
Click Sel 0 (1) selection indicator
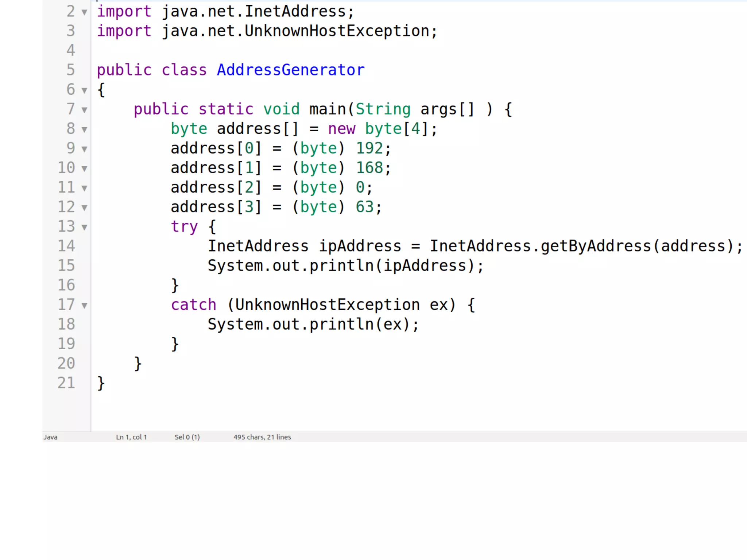[x=187, y=437]
